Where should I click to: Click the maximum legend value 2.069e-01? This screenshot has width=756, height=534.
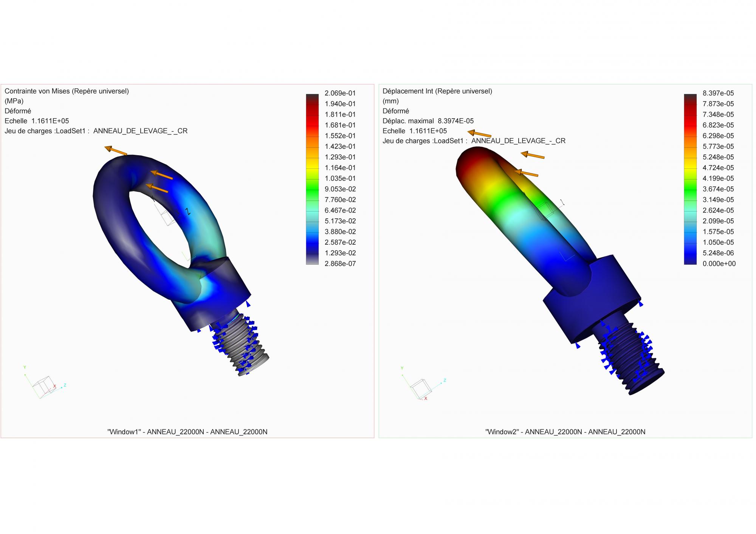tap(340, 93)
